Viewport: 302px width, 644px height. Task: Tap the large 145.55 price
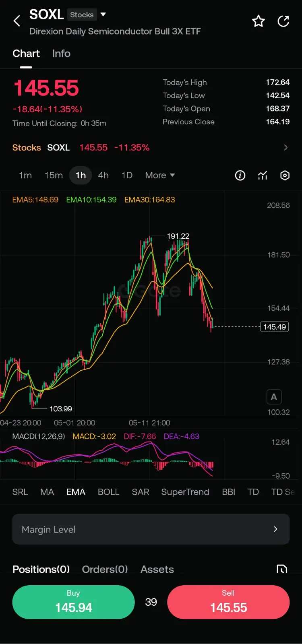point(46,88)
